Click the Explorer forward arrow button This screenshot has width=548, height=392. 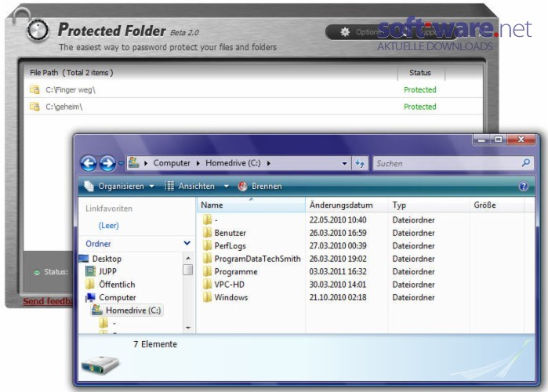click(107, 163)
